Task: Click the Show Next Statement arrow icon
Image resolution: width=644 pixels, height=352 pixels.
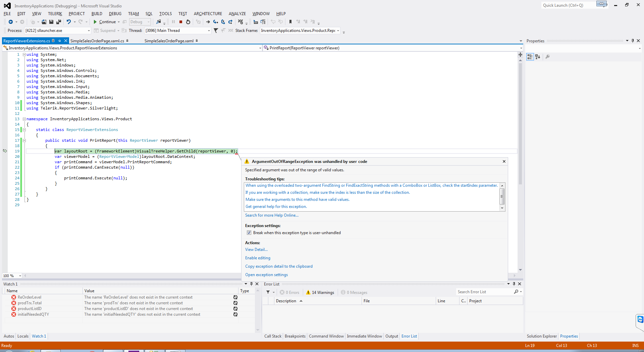Action: coord(208,22)
